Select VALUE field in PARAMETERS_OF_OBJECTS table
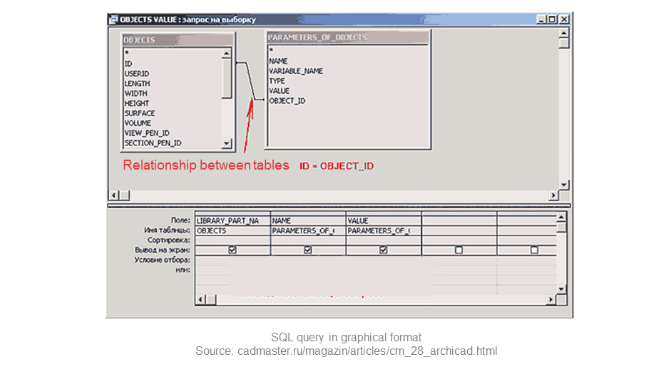Image resolution: width=654 pixels, height=371 pixels. point(279,91)
